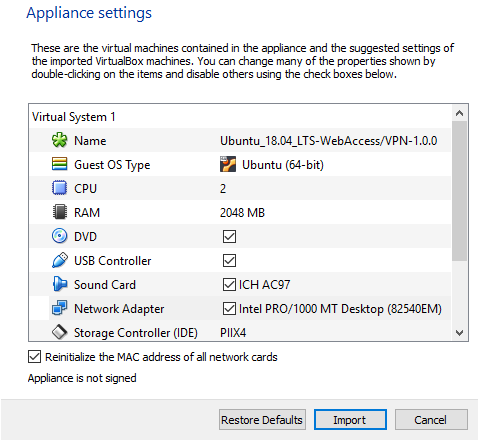Click the Ubuntu (64-bit) value
The width and height of the screenshot is (479, 441).
click(283, 165)
